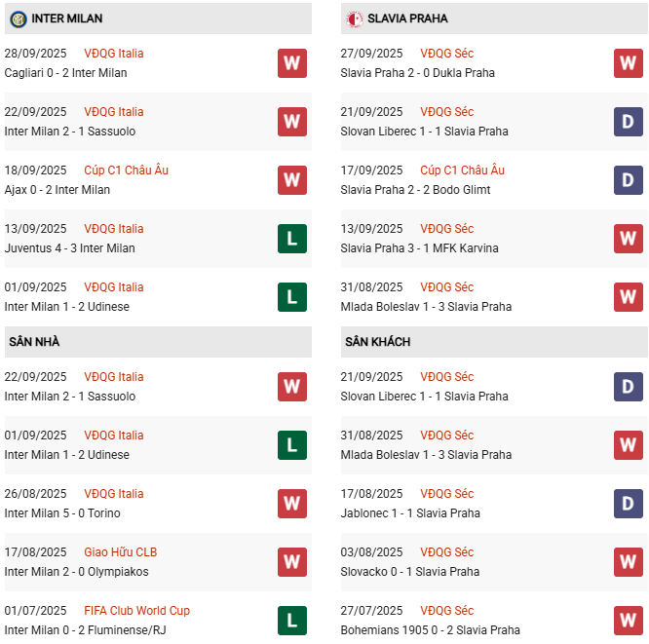649x644 pixels.
Task: Click the D badge for Jablonec vs Slavia Praha
Action: (x=628, y=504)
